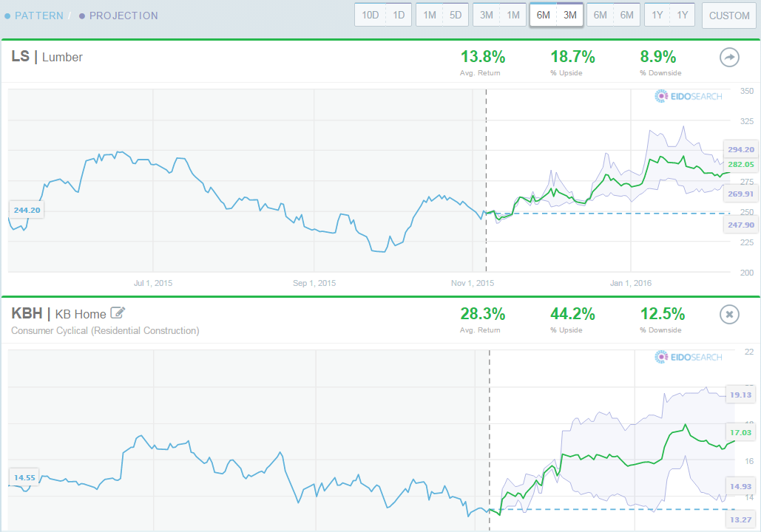The height and width of the screenshot is (532, 761).
Task: Click the % Downside label under 8.9%
Action: coord(660,73)
